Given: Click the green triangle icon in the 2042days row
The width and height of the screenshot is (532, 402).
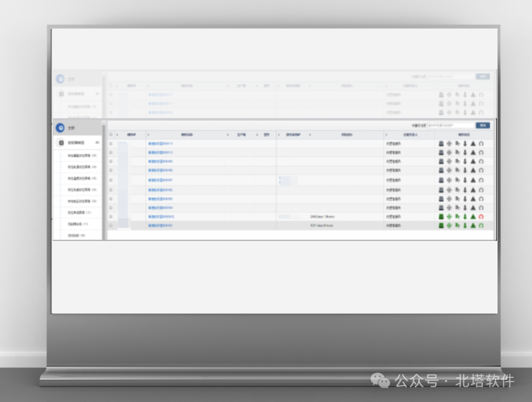Looking at the screenshot, I should click(473, 216).
